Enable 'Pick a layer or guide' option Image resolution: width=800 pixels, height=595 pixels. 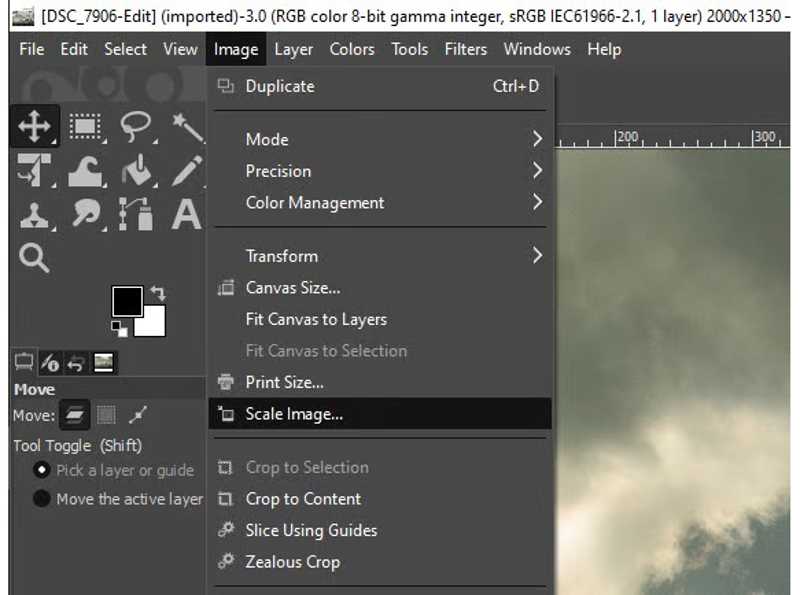click(42, 470)
